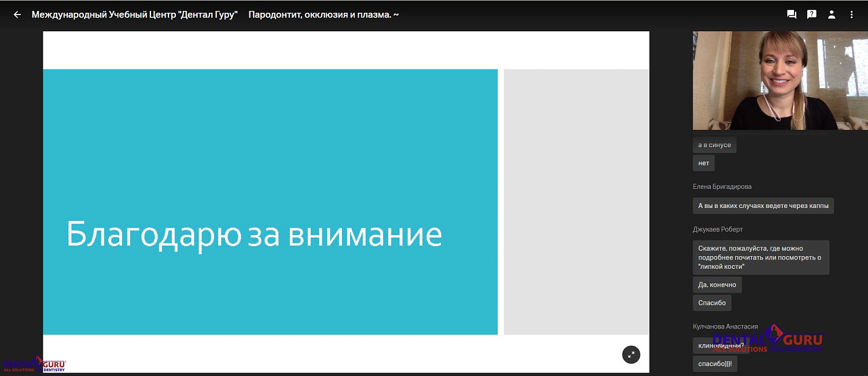Click Елена Бригадирова's message about каппы
Screen dimensions: 868x376
tap(763, 205)
